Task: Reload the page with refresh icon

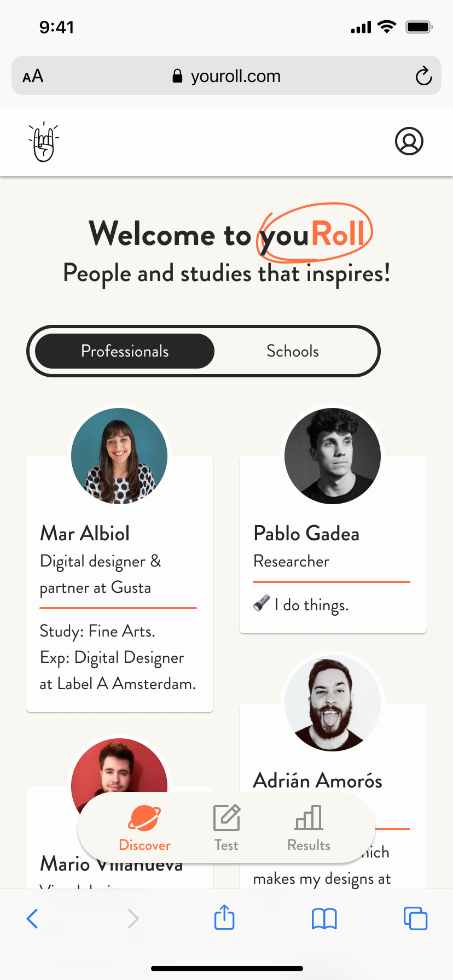Action: (423, 76)
